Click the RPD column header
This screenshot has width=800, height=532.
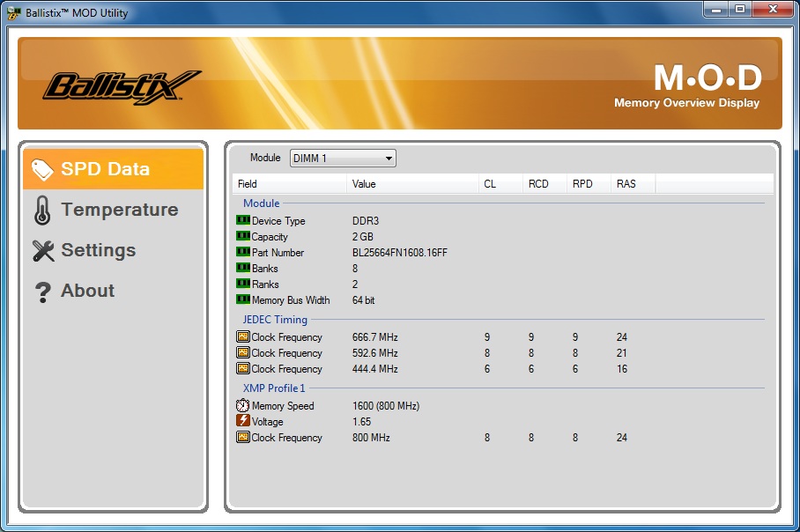click(589, 184)
